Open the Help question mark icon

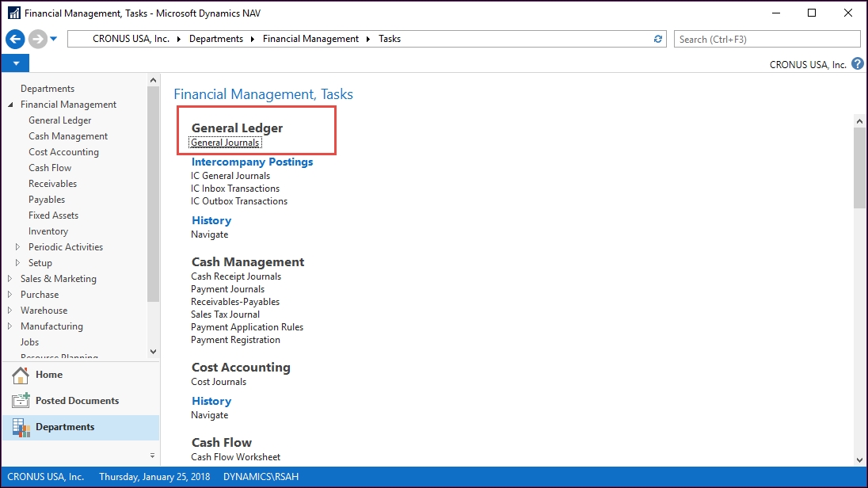click(858, 63)
